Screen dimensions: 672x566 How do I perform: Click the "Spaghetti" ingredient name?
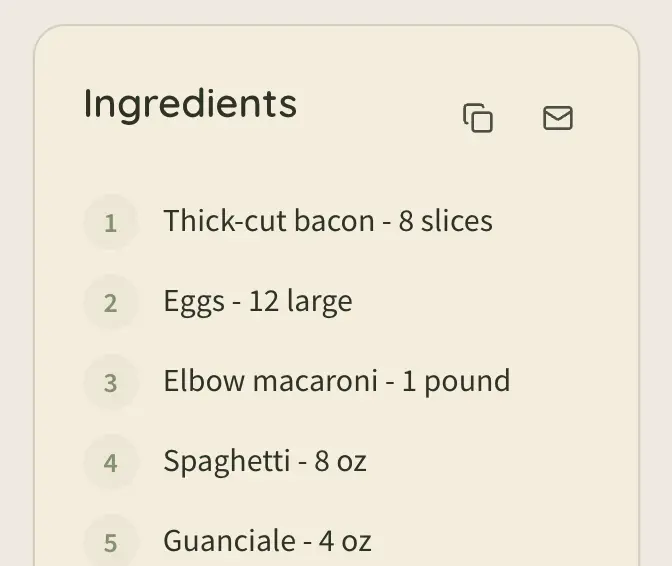226,461
